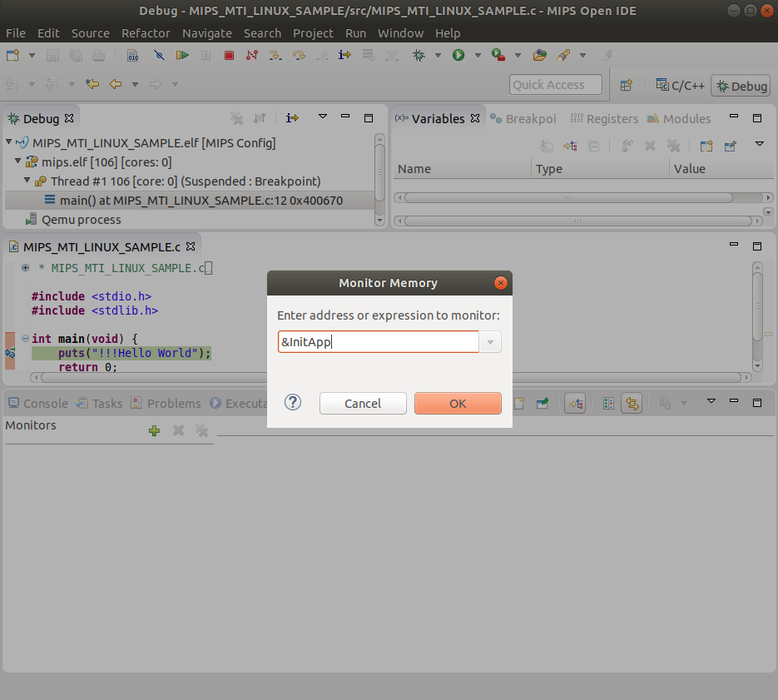Click the Build binary 010 icon

click(x=132, y=55)
